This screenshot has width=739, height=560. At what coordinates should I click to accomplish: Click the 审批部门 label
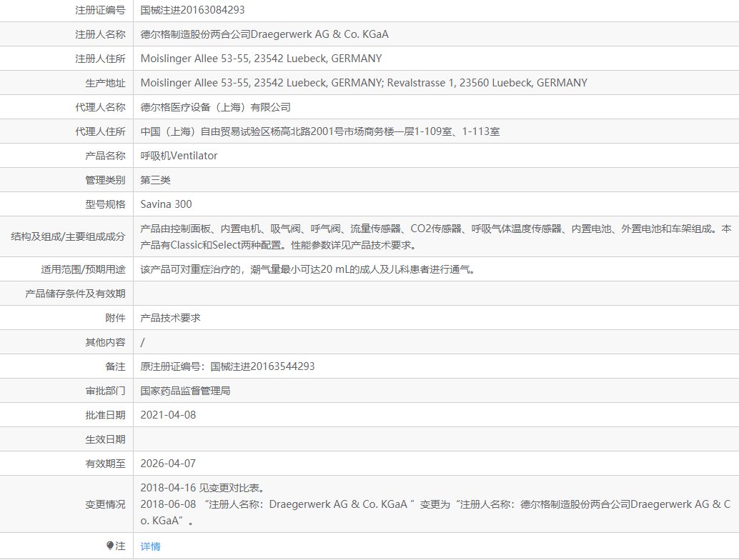(106, 391)
